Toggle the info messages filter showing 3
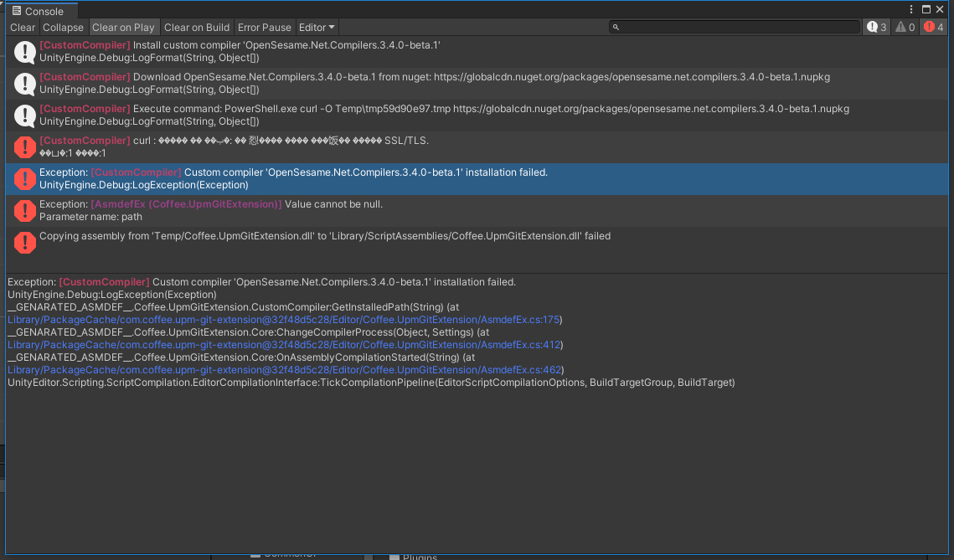Screen dimensions: 954x560 [x=875, y=27]
